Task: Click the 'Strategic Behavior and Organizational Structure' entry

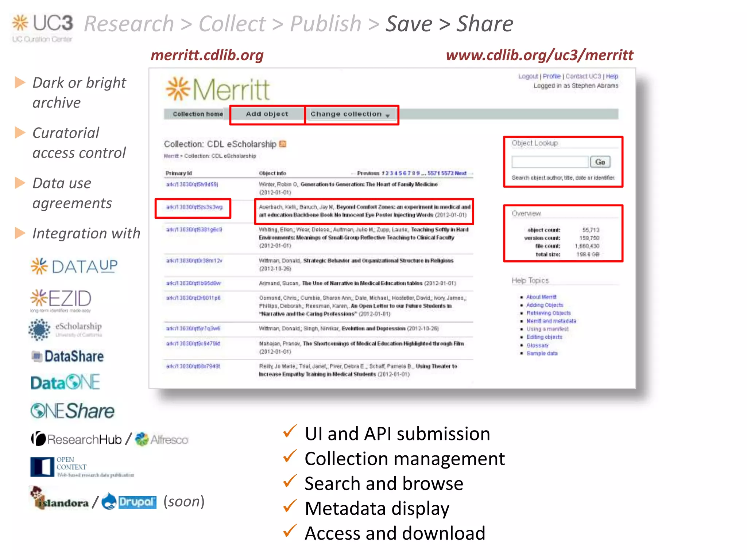Action: 356,265
